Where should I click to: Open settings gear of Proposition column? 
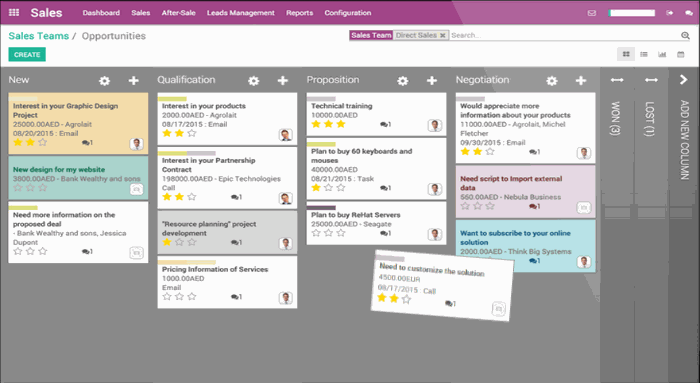click(403, 81)
